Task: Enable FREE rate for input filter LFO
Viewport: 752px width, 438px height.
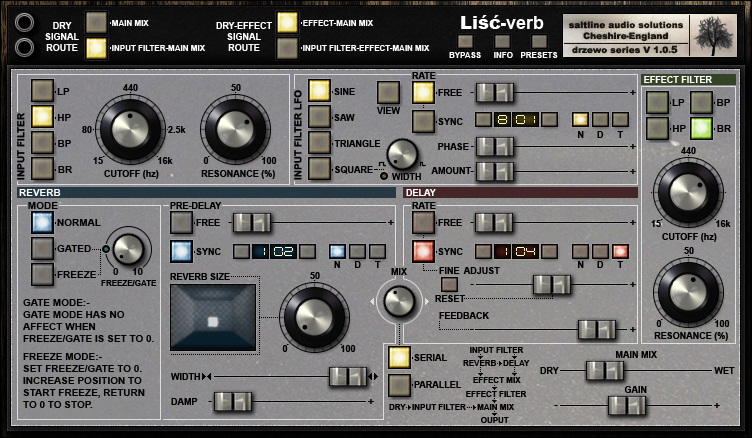Action: pyautogui.click(x=423, y=93)
